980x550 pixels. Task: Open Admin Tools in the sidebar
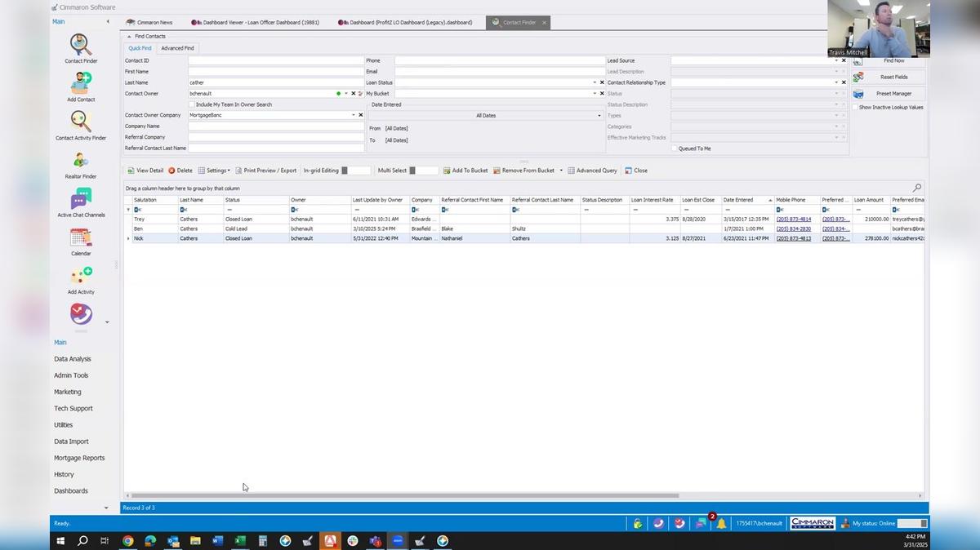point(71,375)
